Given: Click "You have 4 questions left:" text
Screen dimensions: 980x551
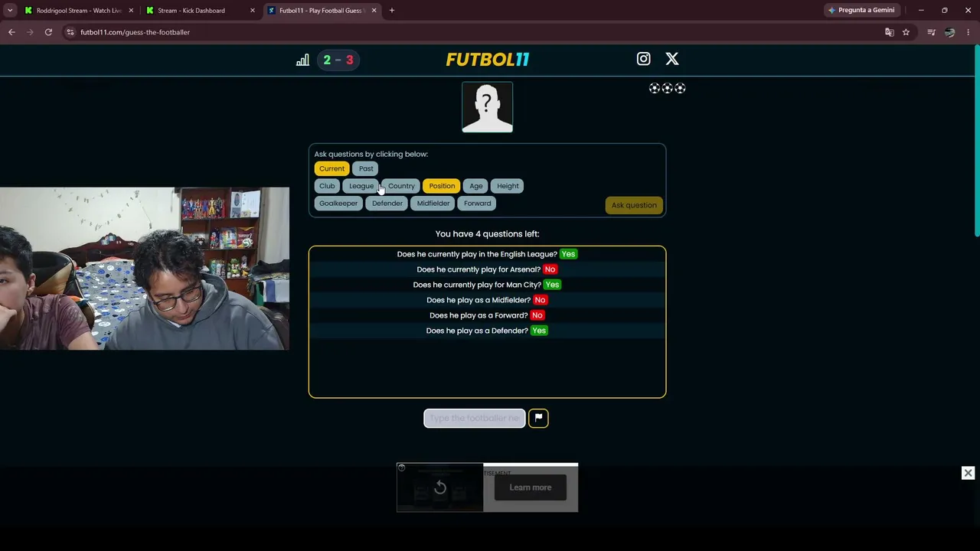Looking at the screenshot, I should pyautogui.click(x=488, y=234).
